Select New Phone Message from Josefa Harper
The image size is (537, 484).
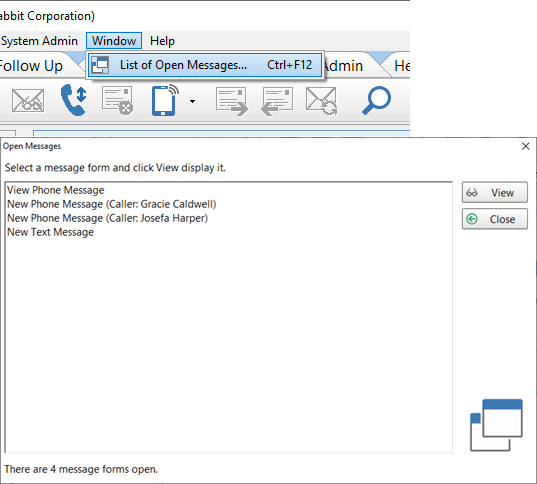229,218
